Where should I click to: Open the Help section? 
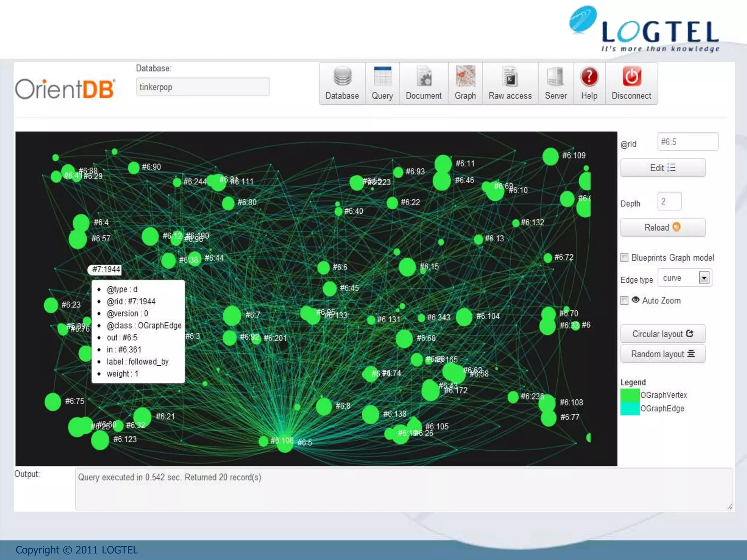589,83
